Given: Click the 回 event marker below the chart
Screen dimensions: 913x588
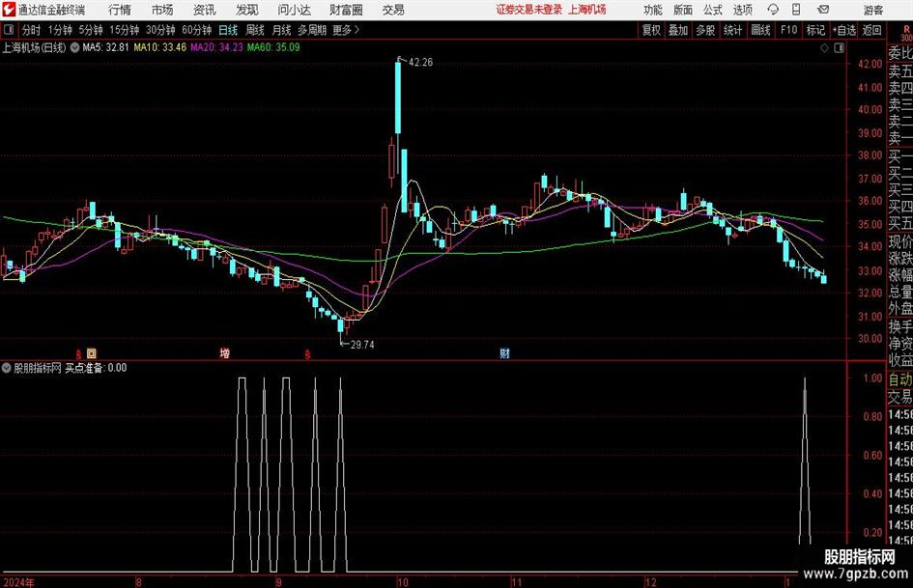Looking at the screenshot, I should (x=92, y=352).
